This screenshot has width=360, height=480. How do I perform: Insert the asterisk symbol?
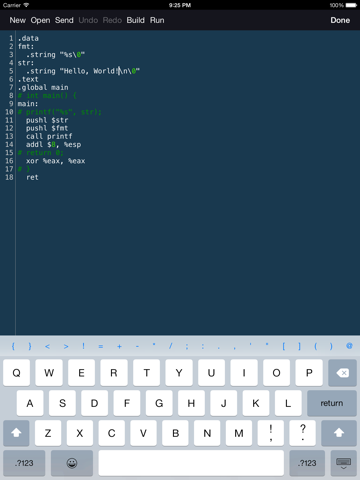(x=154, y=345)
